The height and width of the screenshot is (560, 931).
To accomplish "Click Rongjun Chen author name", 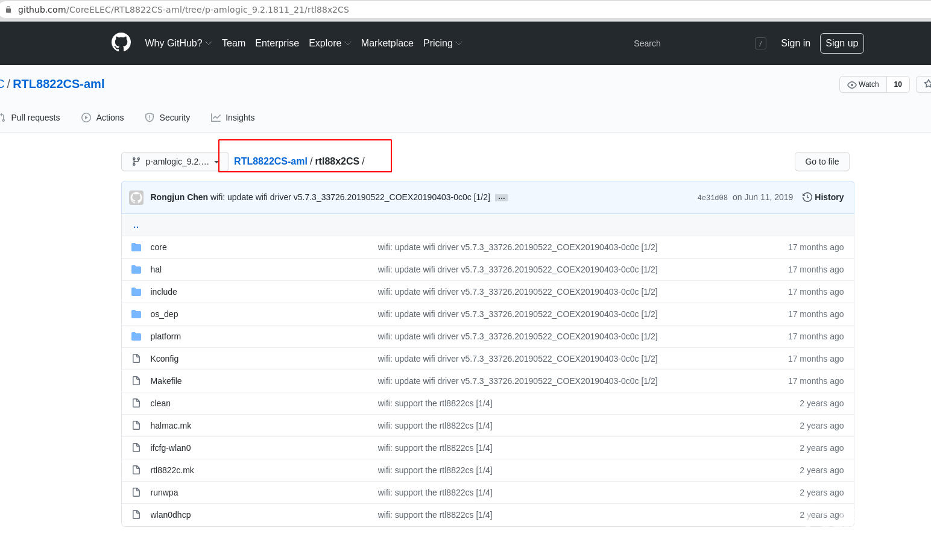I will [179, 197].
